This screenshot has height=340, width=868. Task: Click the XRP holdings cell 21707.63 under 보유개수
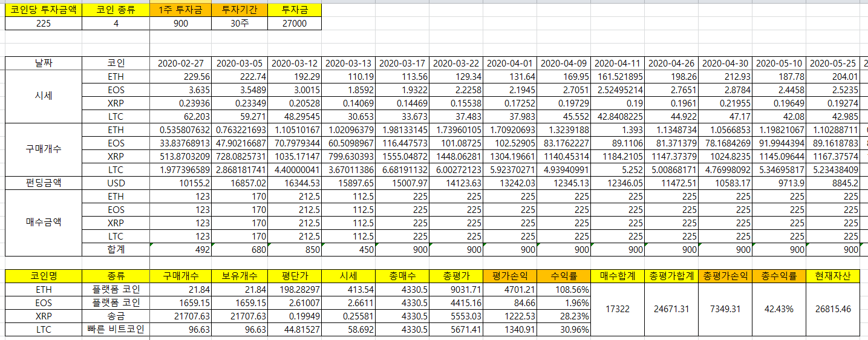[239, 316]
